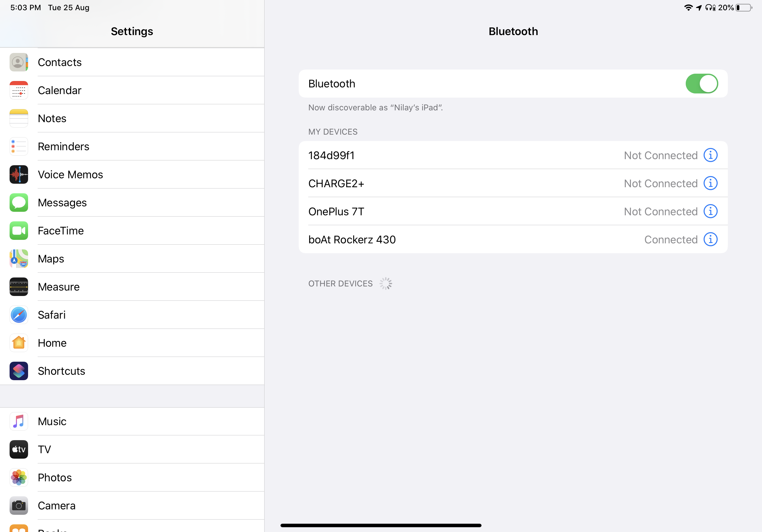Turn off the Bluetooth switch
This screenshot has height=532, width=762.
[701, 84]
